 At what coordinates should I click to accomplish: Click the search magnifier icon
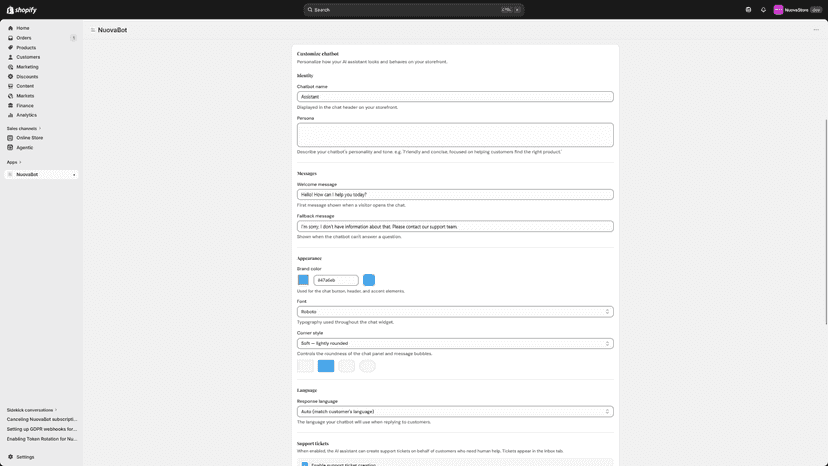[310, 10]
